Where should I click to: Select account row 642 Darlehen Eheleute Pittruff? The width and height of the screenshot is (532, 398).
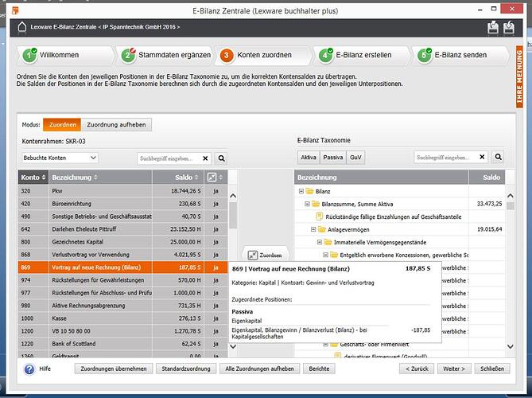coord(122,229)
